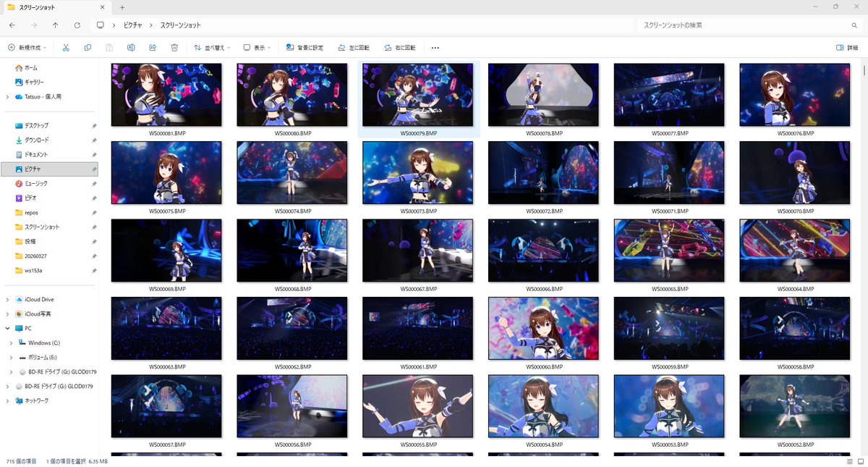Screen dimensions: 868x467
Task: Open the three-dot more options menu
Action: [435, 47]
